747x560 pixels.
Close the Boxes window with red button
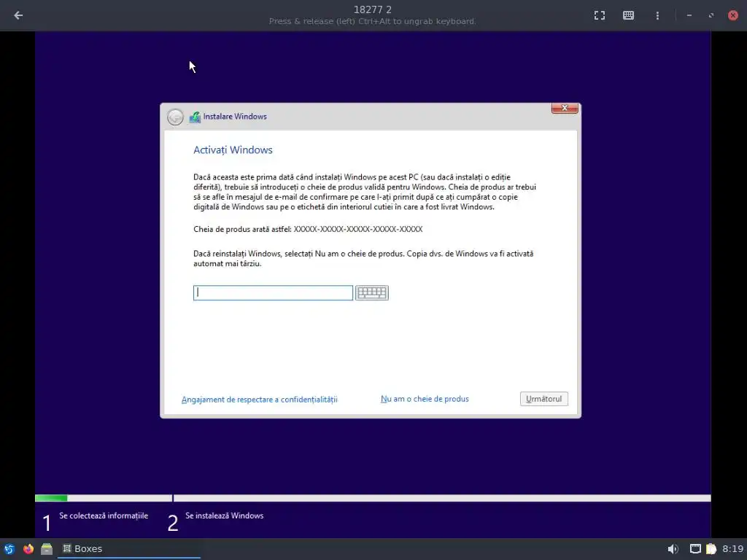pos(732,15)
